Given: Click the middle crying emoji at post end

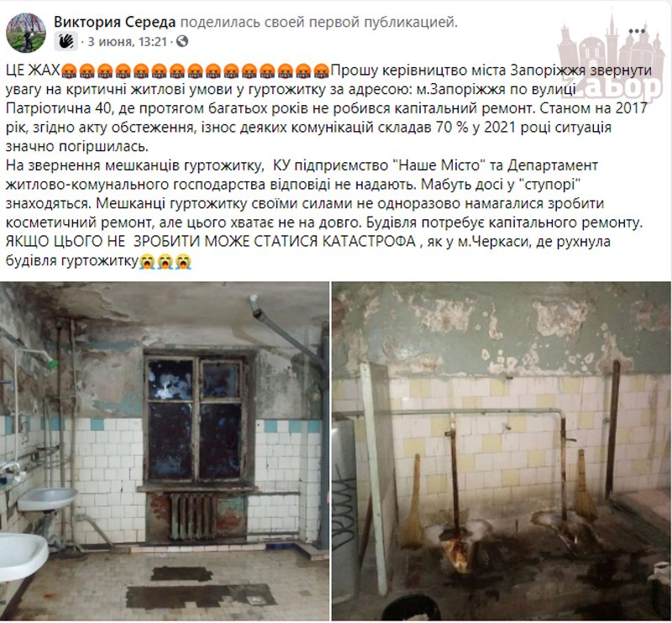Looking at the screenshot, I should tap(165, 261).
